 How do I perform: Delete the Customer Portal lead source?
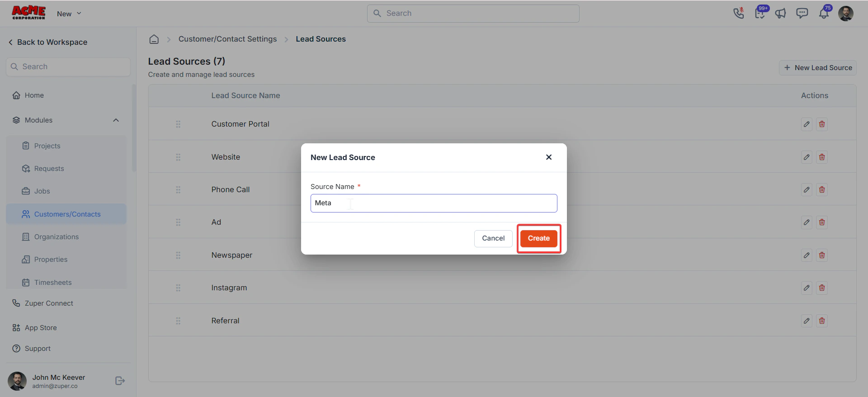822,124
